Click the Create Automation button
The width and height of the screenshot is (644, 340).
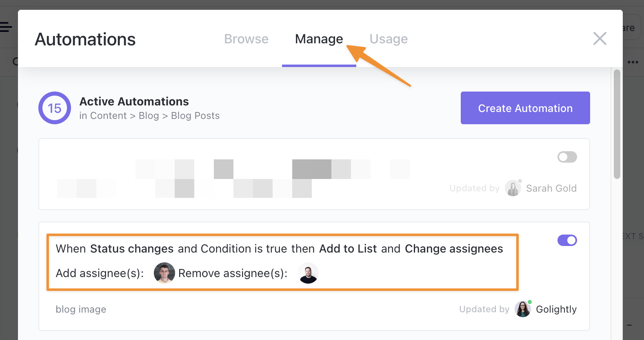tap(525, 108)
